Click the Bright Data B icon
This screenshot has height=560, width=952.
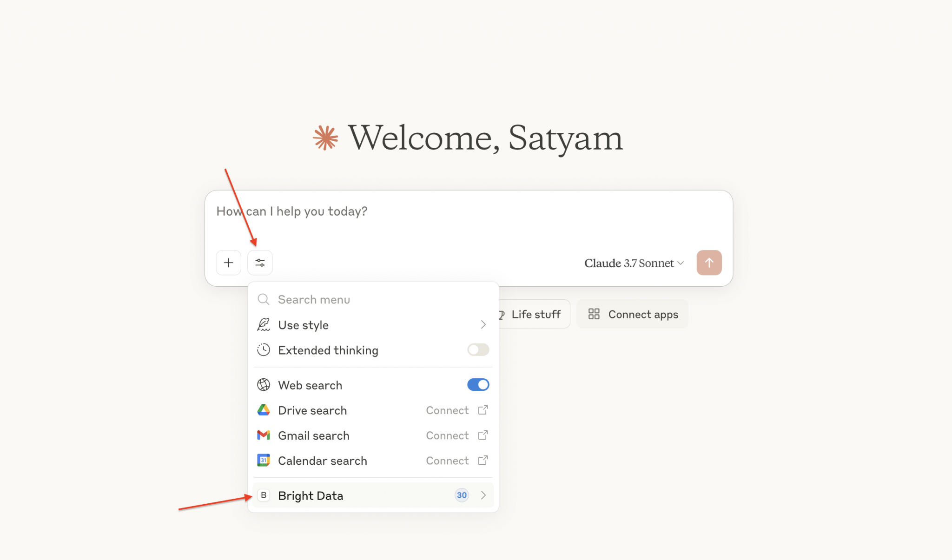tap(264, 495)
